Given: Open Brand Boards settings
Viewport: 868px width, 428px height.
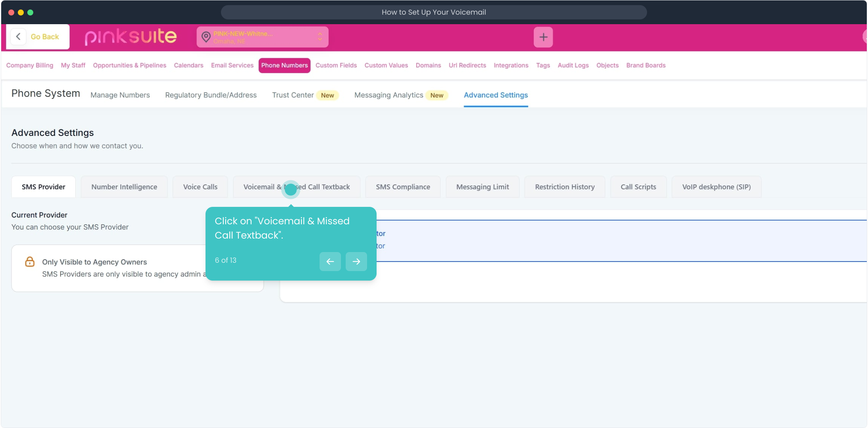Looking at the screenshot, I should point(646,65).
